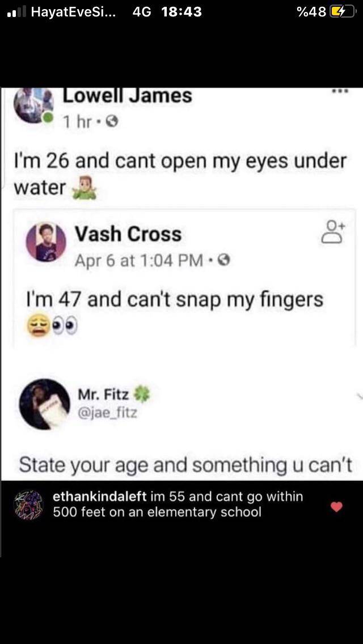The image size is (363, 644).
Task: Expand the chevron on Mr. Fitz's tweet
Action: (358, 395)
